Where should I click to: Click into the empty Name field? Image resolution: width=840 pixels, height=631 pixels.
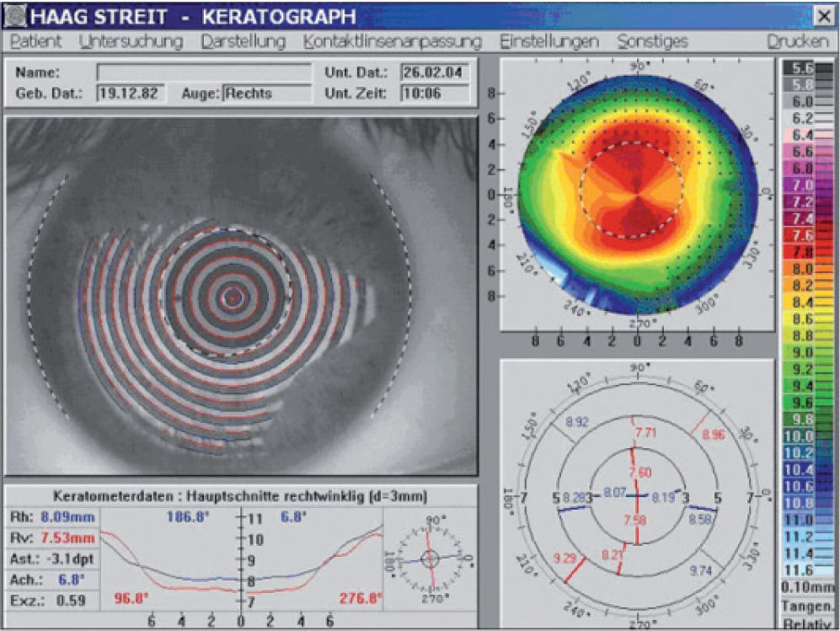click(x=203, y=72)
